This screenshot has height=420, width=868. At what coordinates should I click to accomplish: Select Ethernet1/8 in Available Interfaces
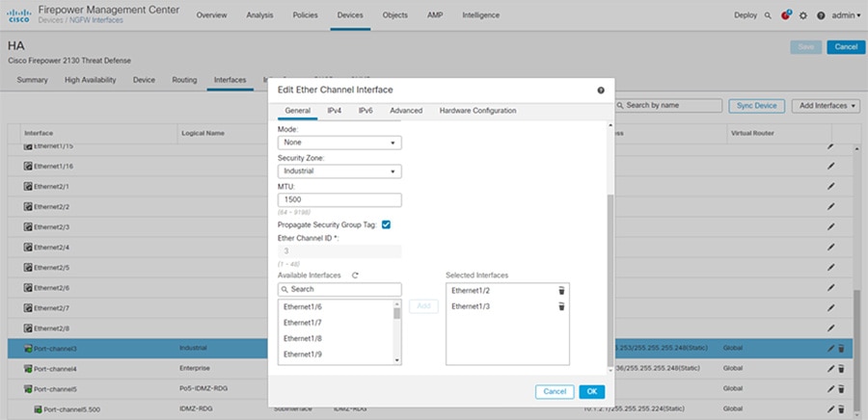click(x=302, y=338)
